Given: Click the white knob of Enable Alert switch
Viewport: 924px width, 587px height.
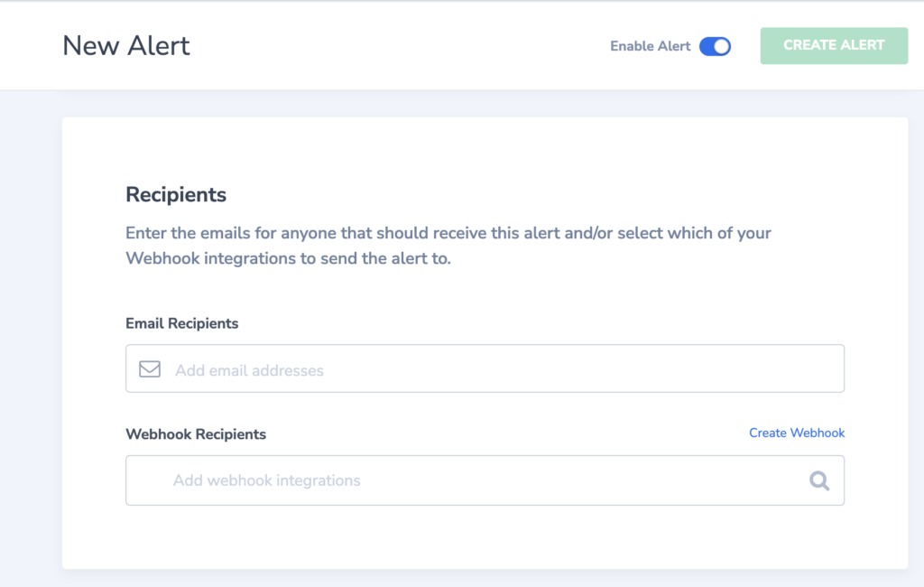Looking at the screenshot, I should coord(722,47).
